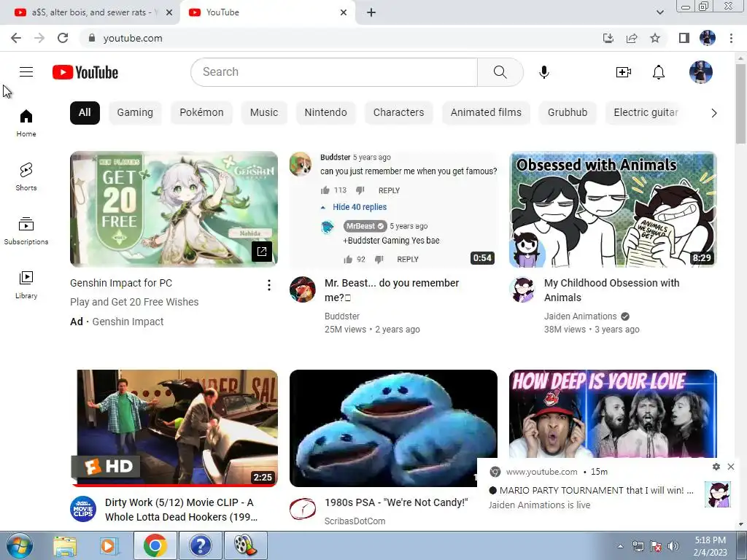Open volume speaker icon in tray

673,546
